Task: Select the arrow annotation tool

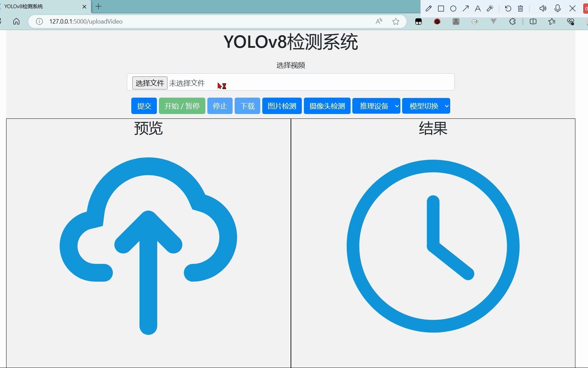Action: (466, 9)
